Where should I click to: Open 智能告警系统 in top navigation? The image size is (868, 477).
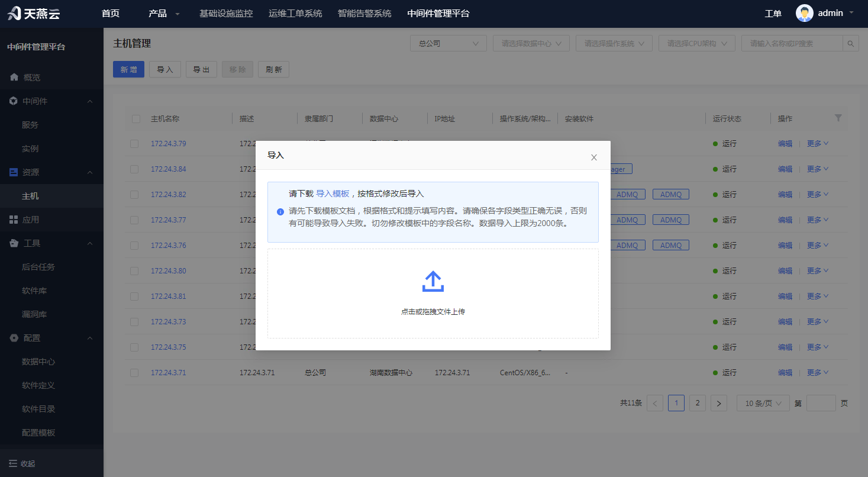364,14
